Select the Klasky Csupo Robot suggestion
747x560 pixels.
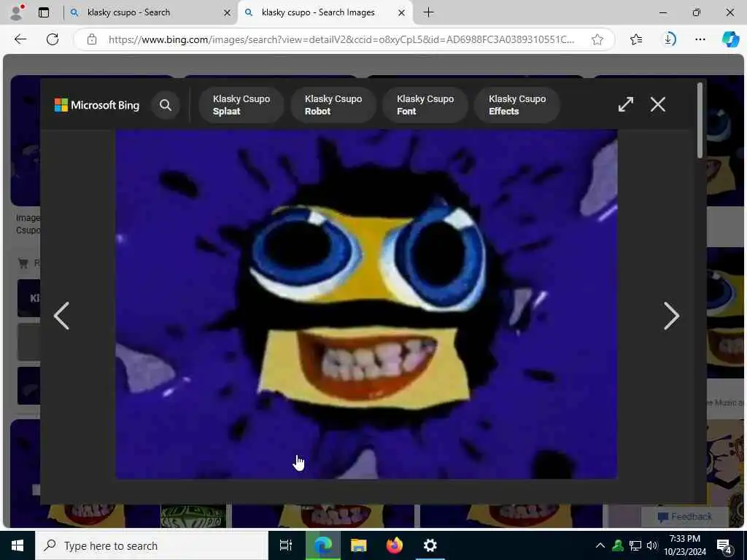point(333,105)
